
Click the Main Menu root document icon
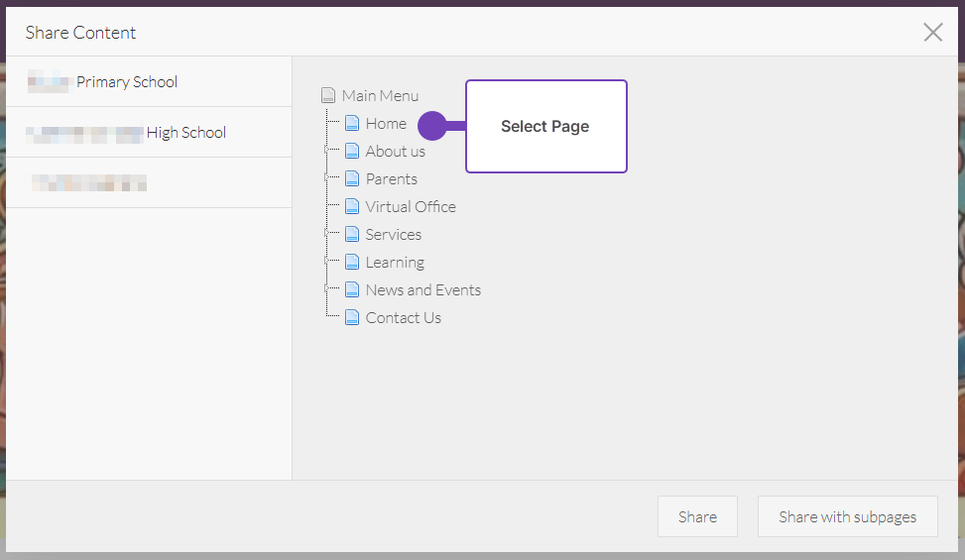tap(329, 96)
